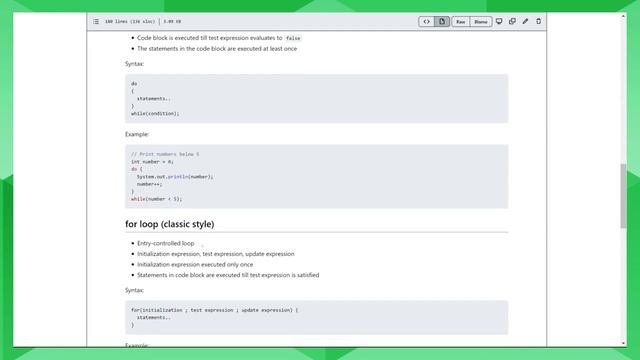The width and height of the screenshot is (640, 360).
Task: Open file in GitHub Desktop icon
Action: [x=499, y=21]
